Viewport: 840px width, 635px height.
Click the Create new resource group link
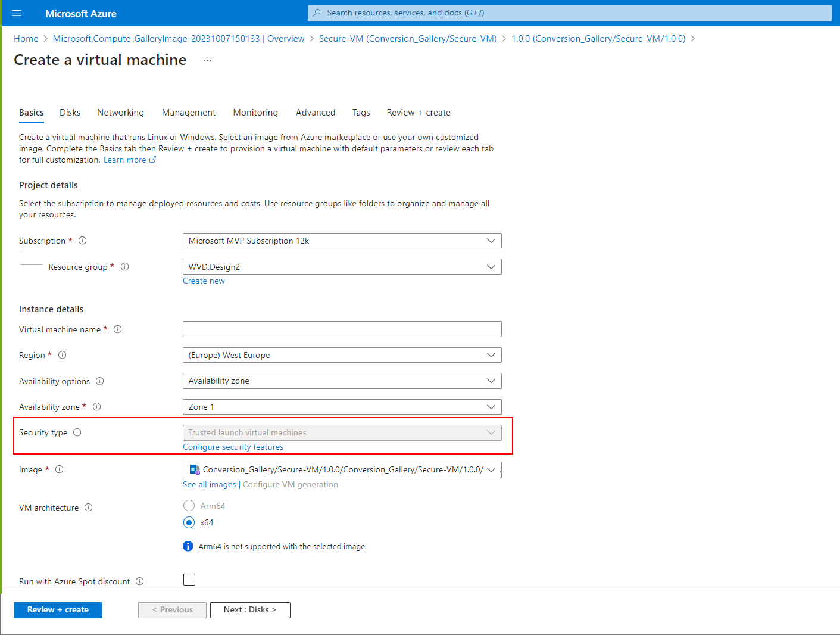click(x=204, y=281)
